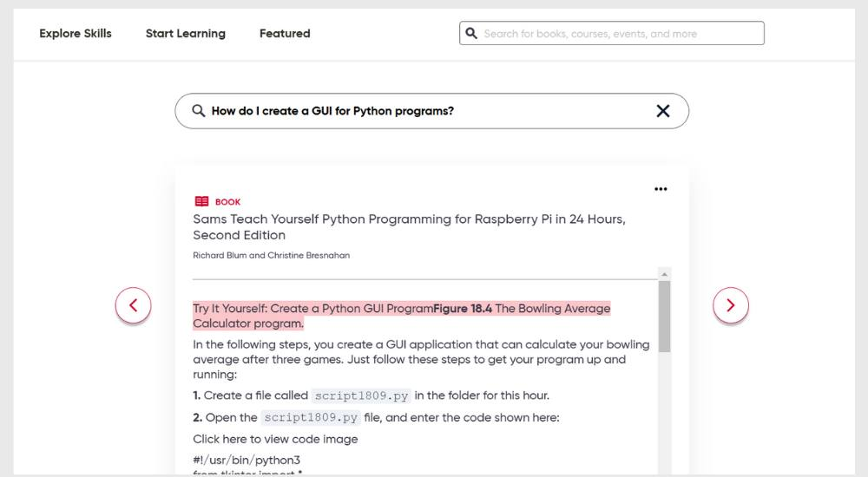Click script1809.py in step 2
The width and height of the screenshot is (868, 477).
311,417
